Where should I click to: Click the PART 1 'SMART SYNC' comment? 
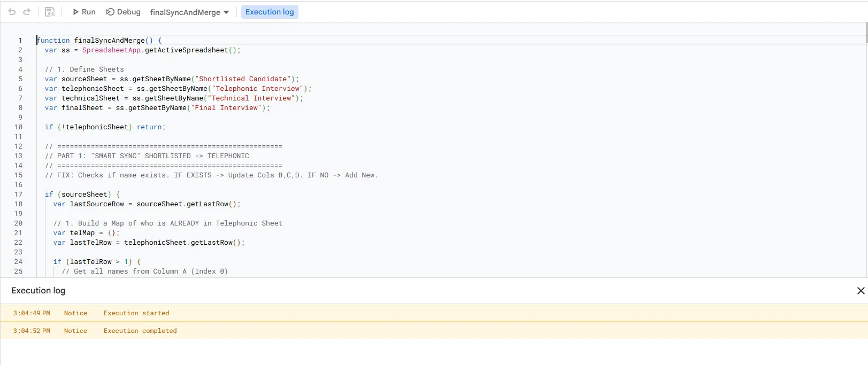pos(147,156)
